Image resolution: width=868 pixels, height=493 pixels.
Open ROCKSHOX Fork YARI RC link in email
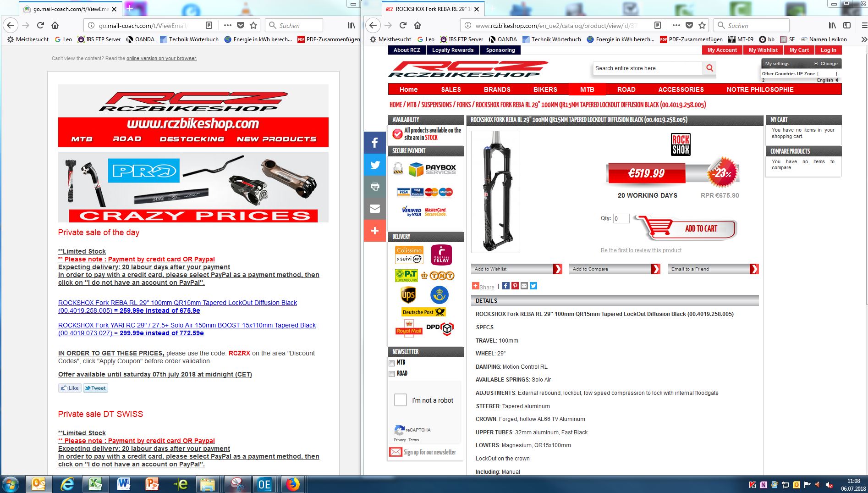point(187,329)
